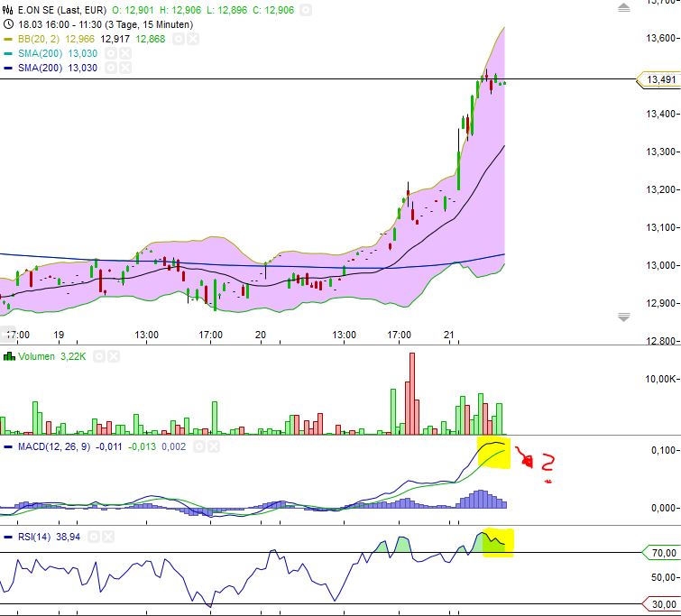Click the green Volumen bar-chart icon
This screenshot has width=681, height=616.
(9, 356)
